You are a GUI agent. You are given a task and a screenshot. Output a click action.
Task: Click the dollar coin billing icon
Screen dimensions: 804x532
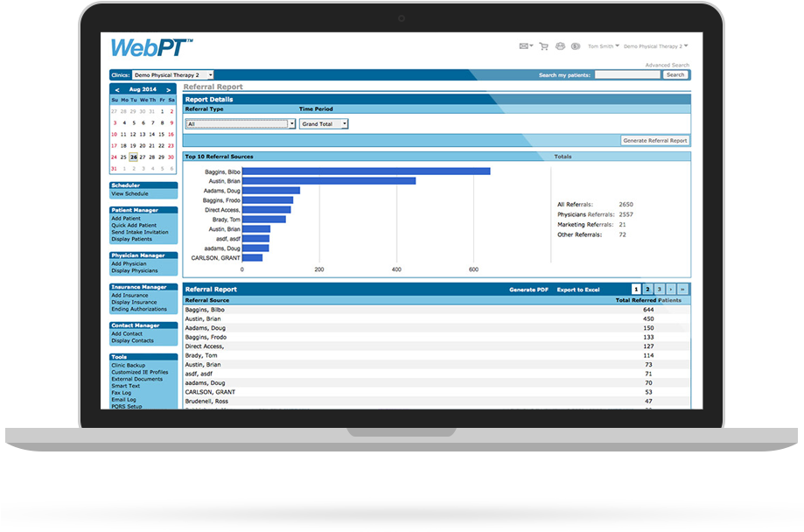click(575, 46)
